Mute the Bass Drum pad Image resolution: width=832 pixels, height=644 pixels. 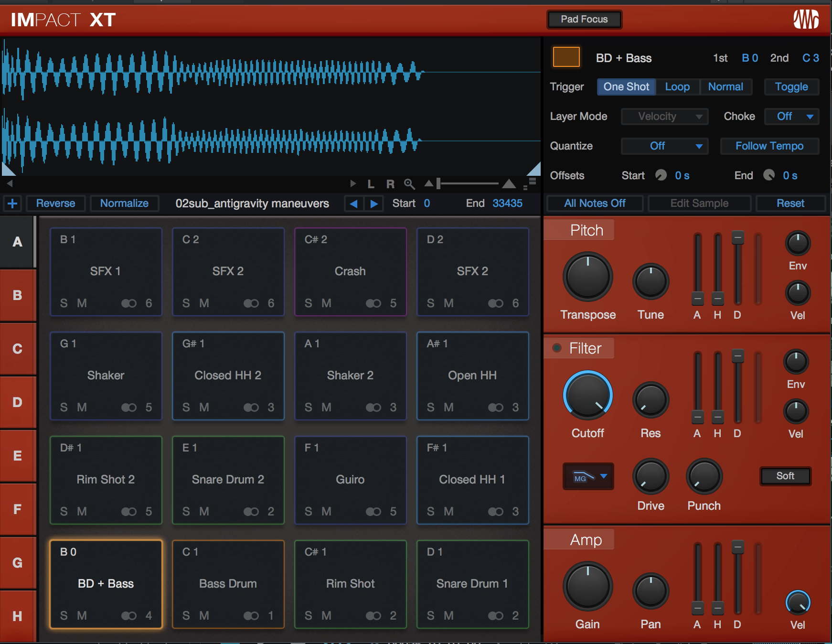[204, 615]
